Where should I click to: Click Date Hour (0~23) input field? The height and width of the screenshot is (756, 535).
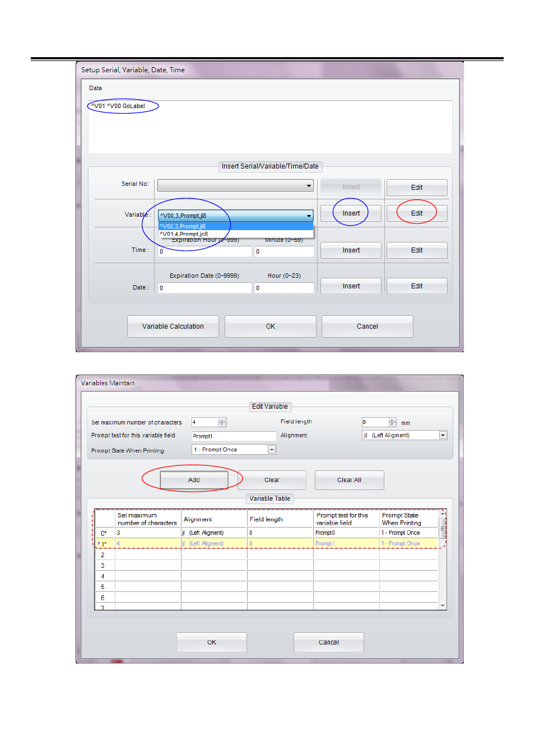click(x=284, y=288)
